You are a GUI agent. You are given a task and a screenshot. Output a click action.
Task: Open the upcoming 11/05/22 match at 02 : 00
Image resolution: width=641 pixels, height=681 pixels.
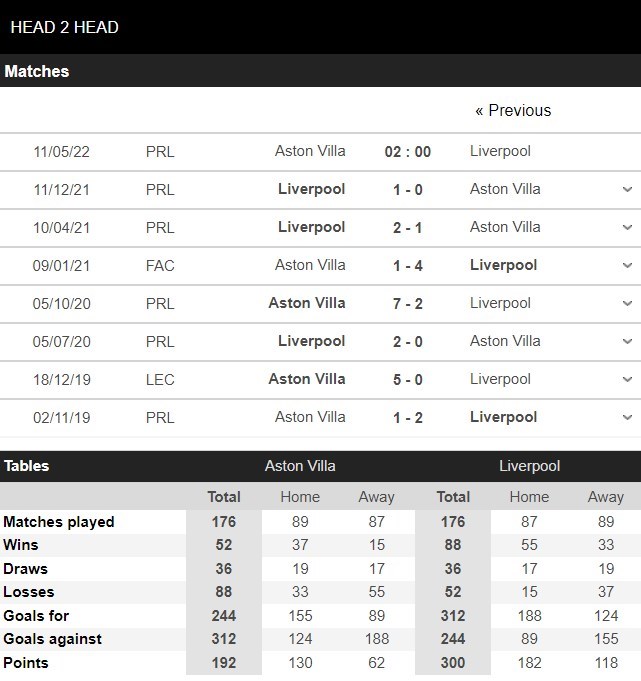tap(407, 152)
